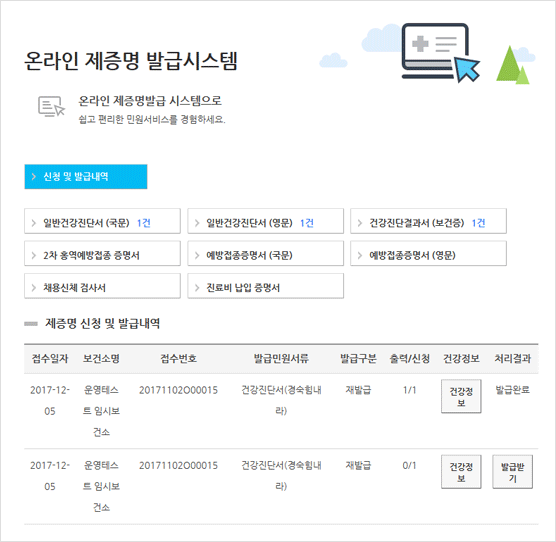The height and width of the screenshot is (542, 556).
Task: Click the 건강정보 column header
Action: click(x=461, y=358)
